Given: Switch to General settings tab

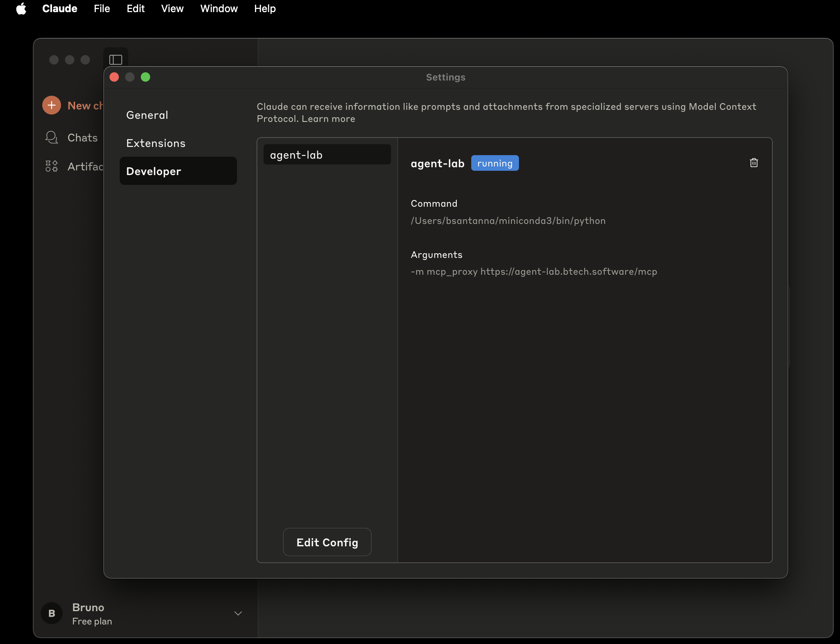Looking at the screenshot, I should click(x=178, y=115).
